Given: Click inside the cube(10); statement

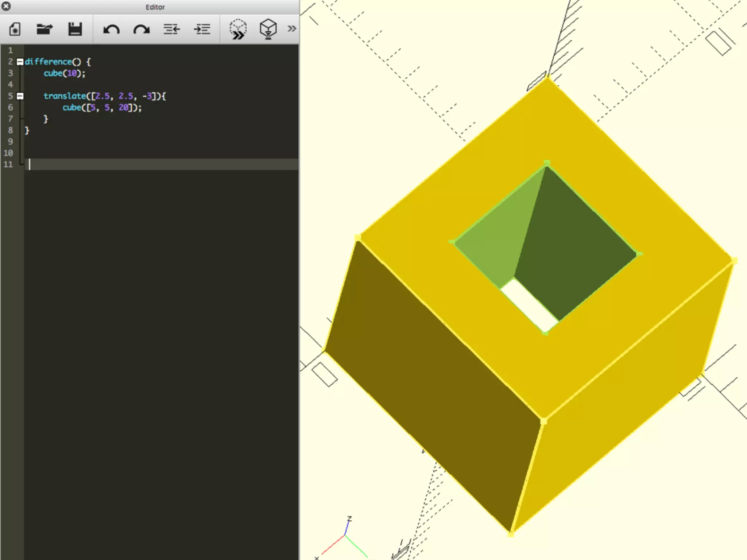Looking at the screenshot, I should 64,73.
